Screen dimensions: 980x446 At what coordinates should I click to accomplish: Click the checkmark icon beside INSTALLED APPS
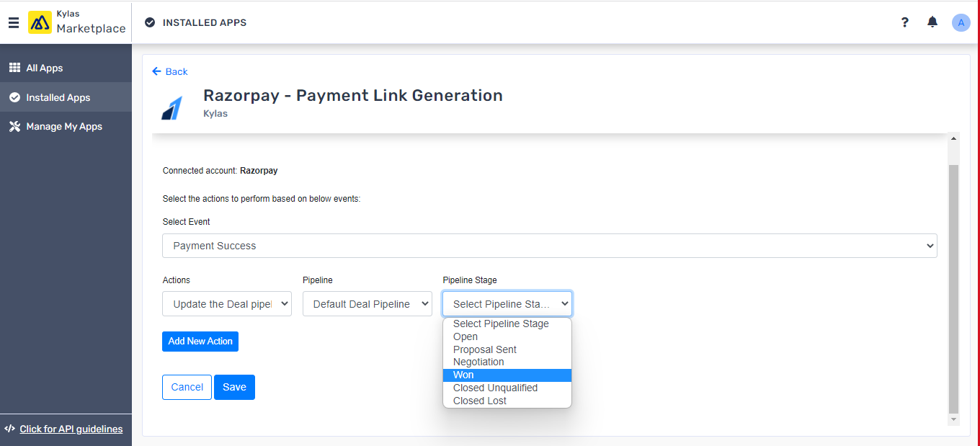[x=150, y=22]
